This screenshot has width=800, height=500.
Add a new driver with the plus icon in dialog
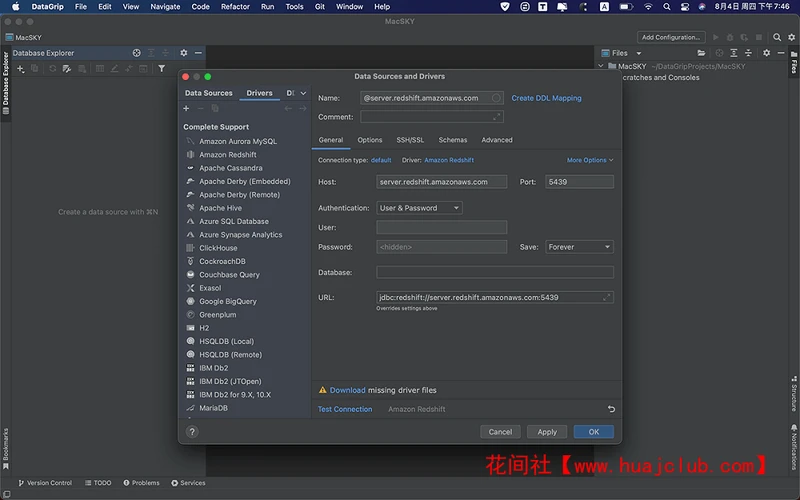(186, 108)
